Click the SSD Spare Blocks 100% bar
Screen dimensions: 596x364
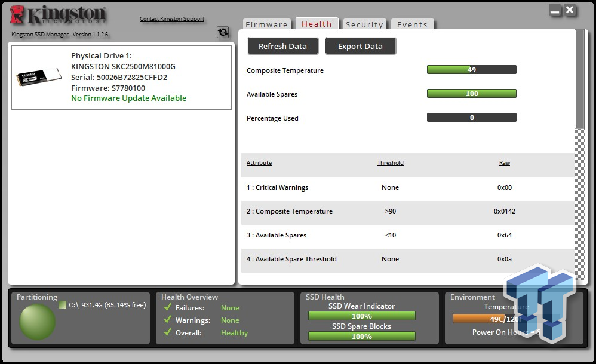(x=361, y=337)
